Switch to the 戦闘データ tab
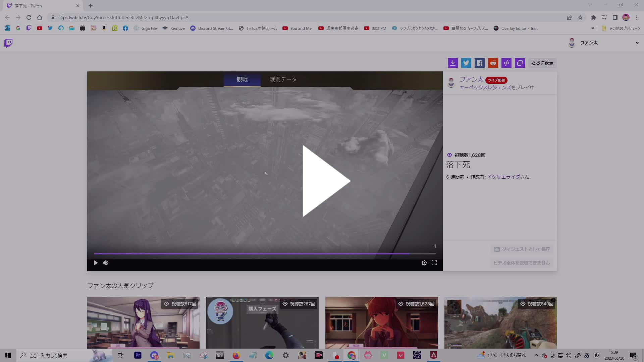This screenshot has width=644, height=362. pos(282,79)
